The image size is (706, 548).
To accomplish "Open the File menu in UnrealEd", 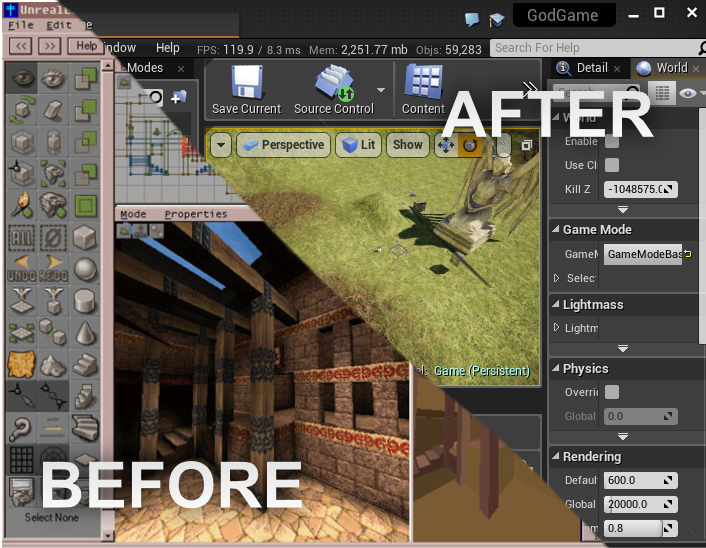I will 21,25.
